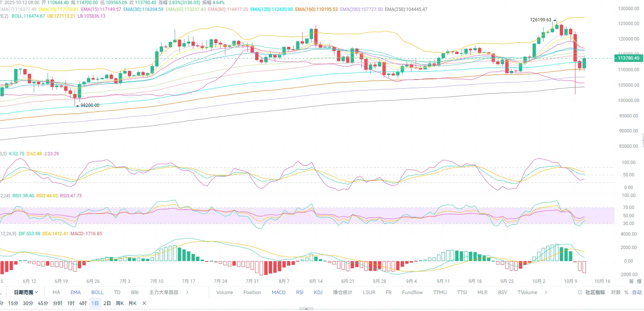The image size is (644, 311).
Task: Enable the LSUR indicator
Action: 369,292
